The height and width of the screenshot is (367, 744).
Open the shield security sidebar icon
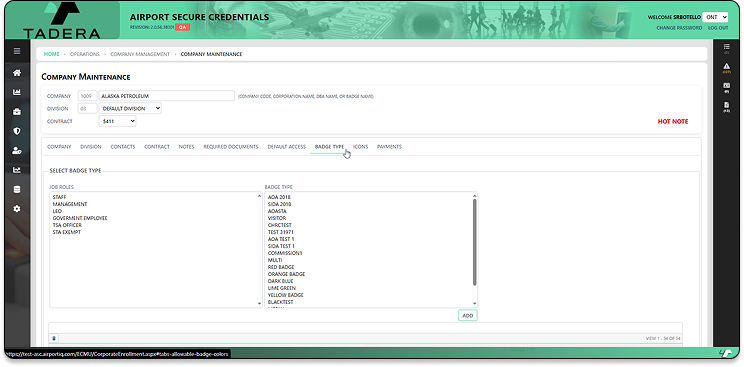click(x=17, y=131)
